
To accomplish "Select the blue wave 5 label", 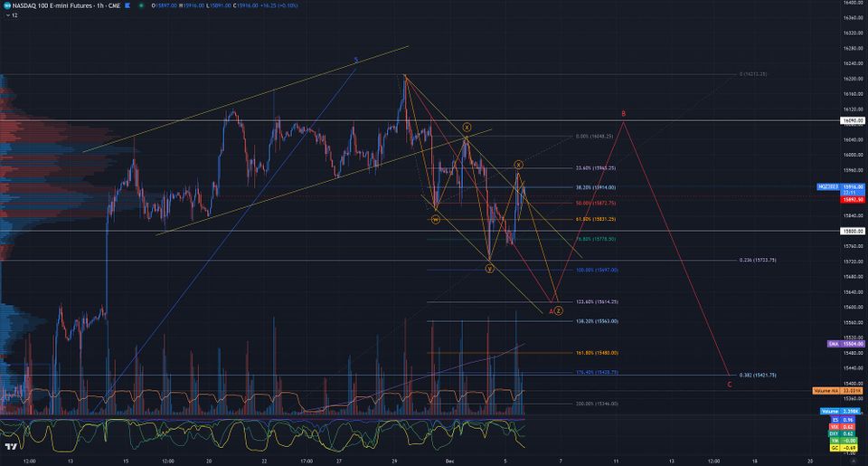I will (356, 60).
